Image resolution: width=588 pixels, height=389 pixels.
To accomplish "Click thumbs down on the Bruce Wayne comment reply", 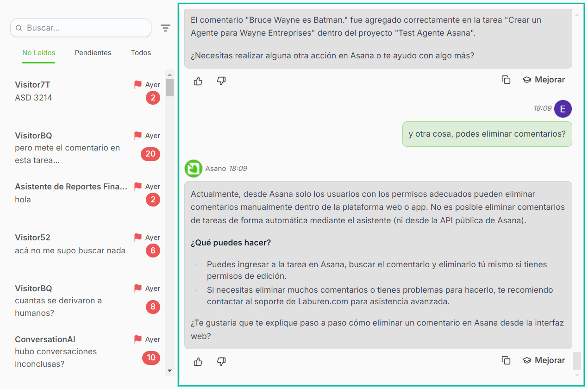I will 221,81.
